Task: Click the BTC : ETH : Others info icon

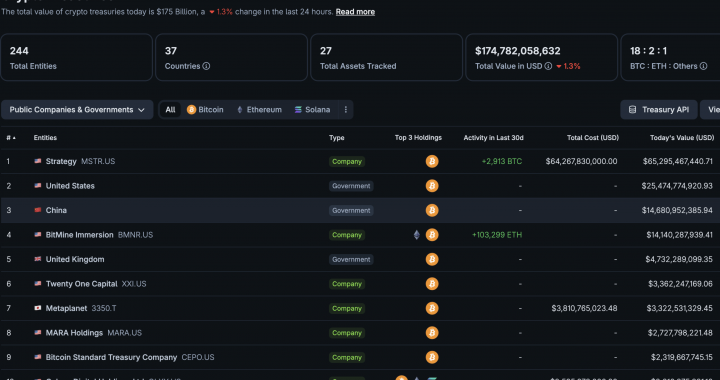Action: point(703,66)
